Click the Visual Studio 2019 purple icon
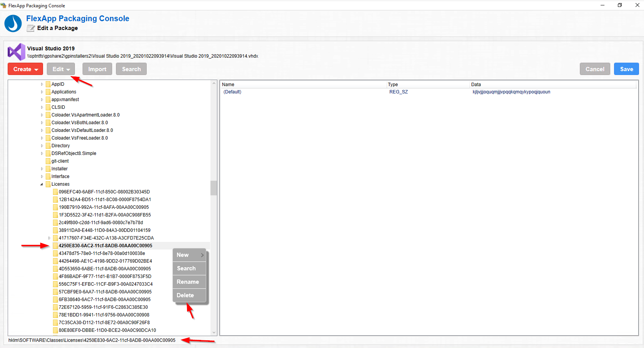 pyautogui.click(x=17, y=52)
